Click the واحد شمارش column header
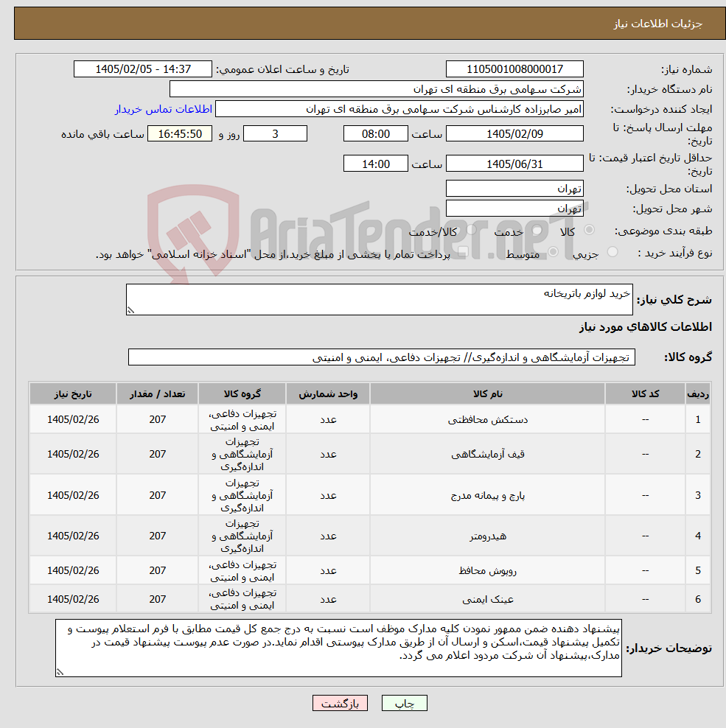The height and width of the screenshot is (728, 726). click(328, 393)
